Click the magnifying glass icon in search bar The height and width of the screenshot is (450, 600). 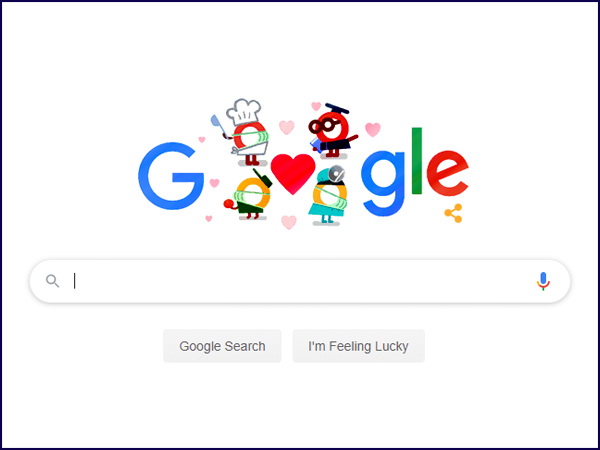(x=52, y=281)
